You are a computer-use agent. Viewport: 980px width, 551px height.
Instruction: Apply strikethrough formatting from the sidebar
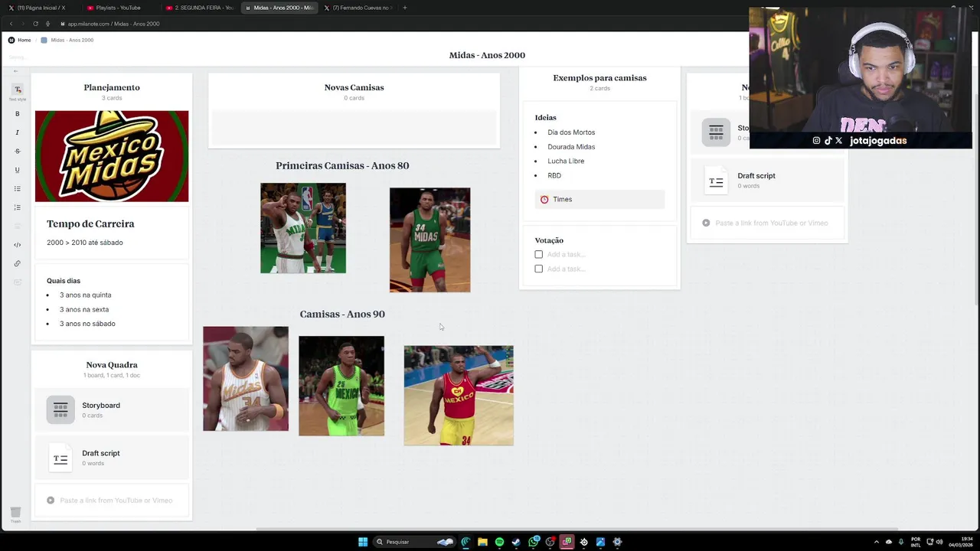click(18, 152)
